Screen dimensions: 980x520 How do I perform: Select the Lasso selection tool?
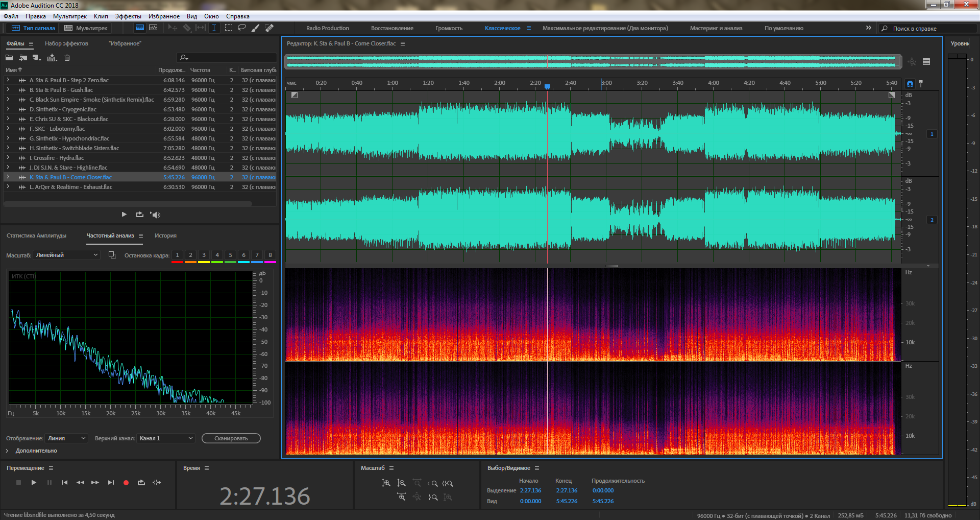click(x=242, y=28)
